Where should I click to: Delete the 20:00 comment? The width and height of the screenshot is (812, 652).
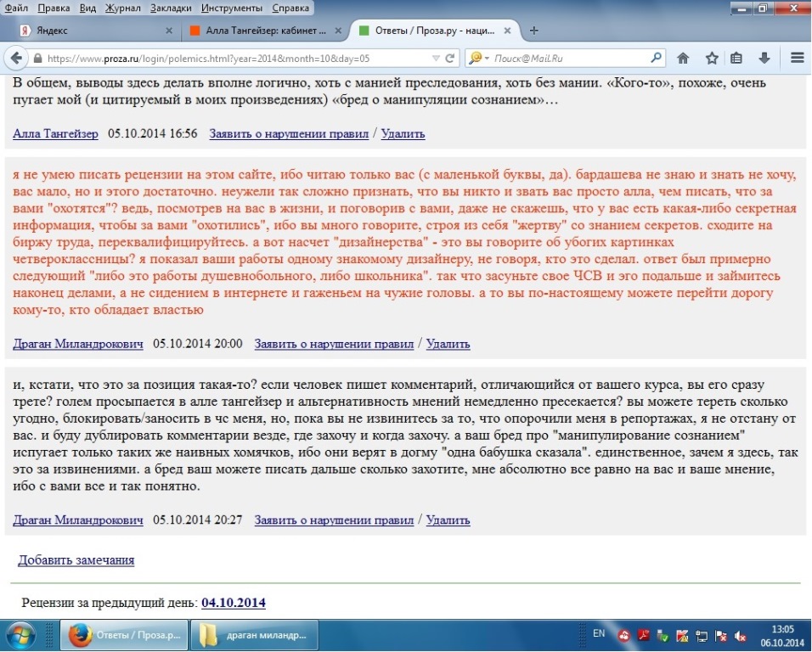(448, 344)
